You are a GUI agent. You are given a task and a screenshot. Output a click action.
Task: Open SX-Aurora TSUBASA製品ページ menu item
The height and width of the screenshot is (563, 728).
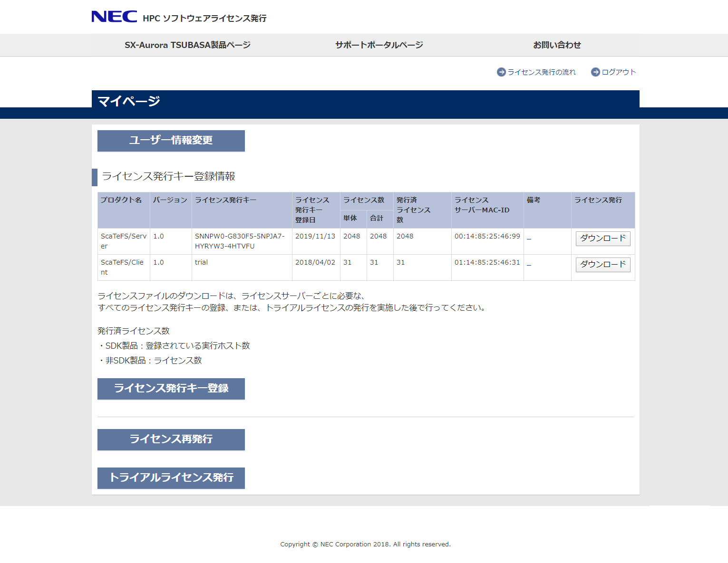(187, 45)
